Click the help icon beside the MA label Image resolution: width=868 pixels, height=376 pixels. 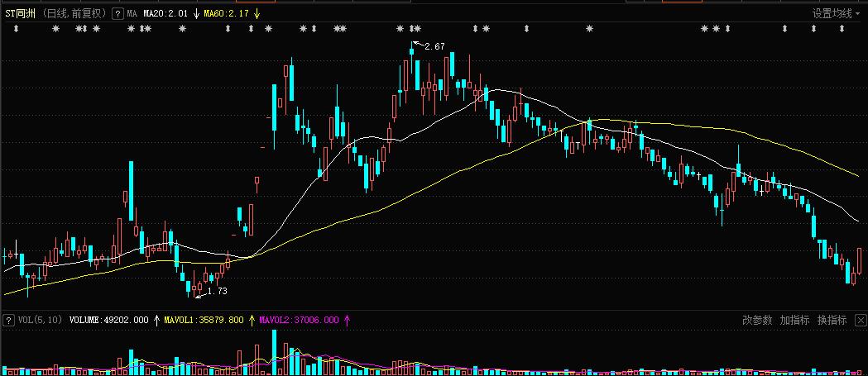pos(117,14)
